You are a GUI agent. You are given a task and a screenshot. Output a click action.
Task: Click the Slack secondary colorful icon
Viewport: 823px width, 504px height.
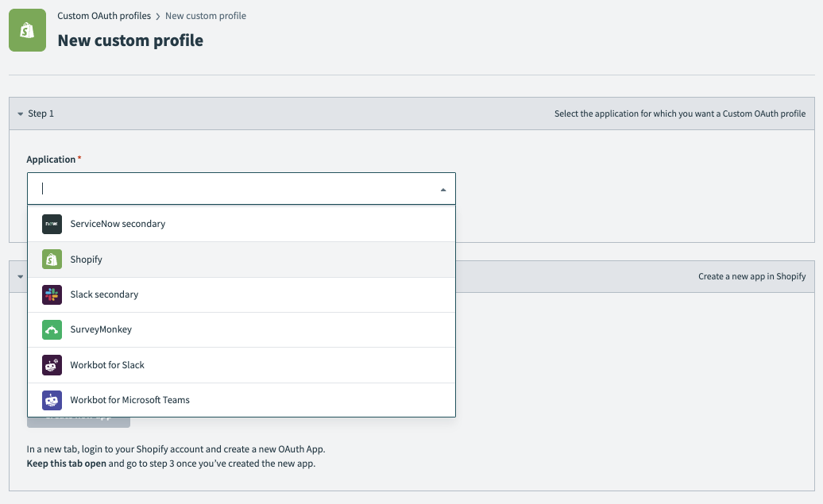[52, 294]
